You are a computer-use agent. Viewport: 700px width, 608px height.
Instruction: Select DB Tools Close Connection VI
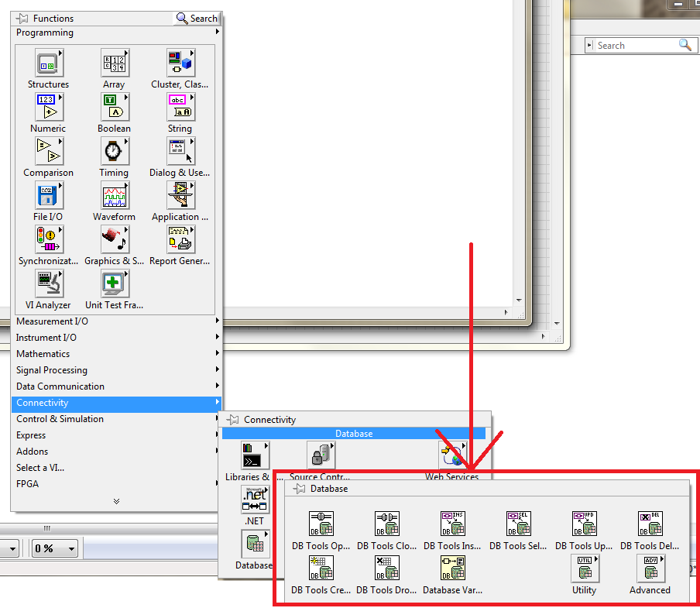387,524
